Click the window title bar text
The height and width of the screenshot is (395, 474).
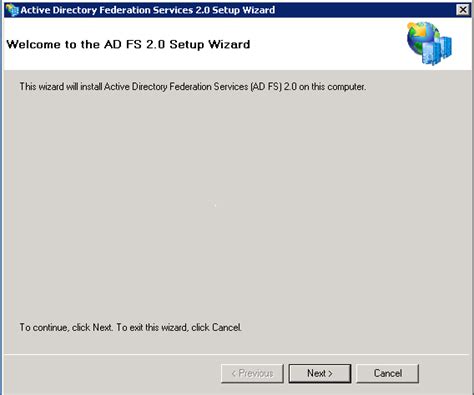[x=148, y=10]
